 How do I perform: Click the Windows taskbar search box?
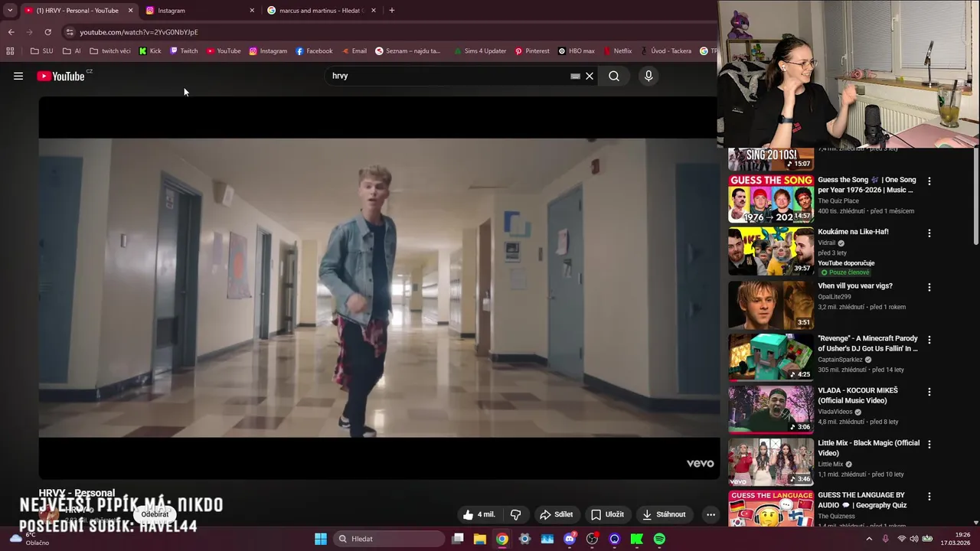coord(390,539)
